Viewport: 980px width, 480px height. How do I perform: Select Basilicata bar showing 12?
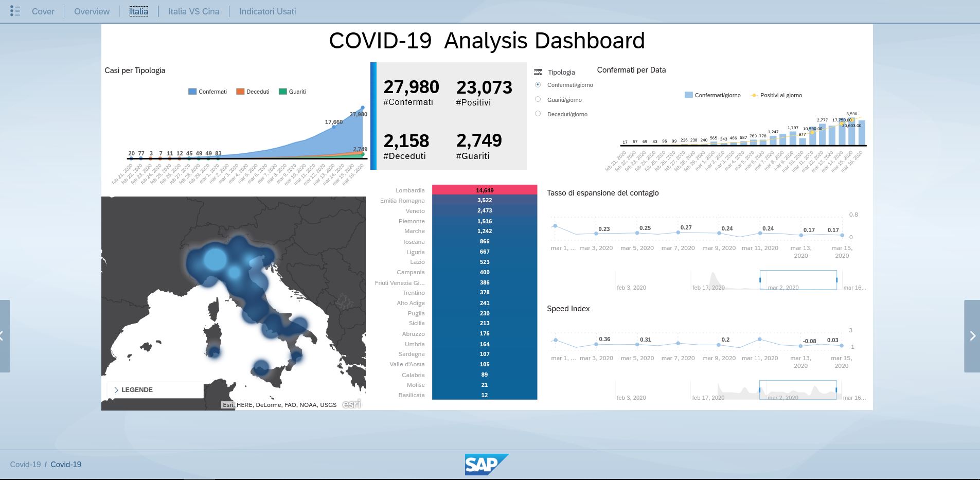pos(485,395)
